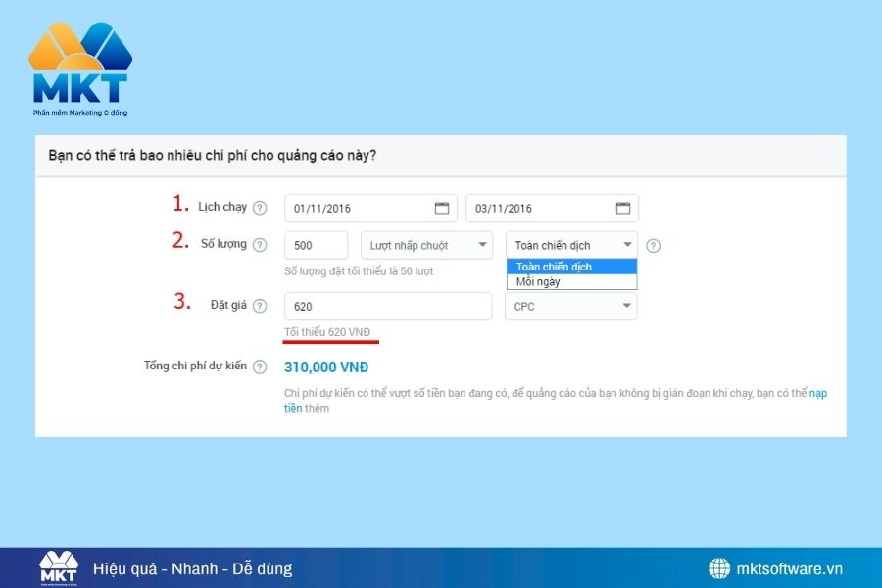Click the nạp tiền link
Screen dimensions: 882x588
(x=819, y=393)
